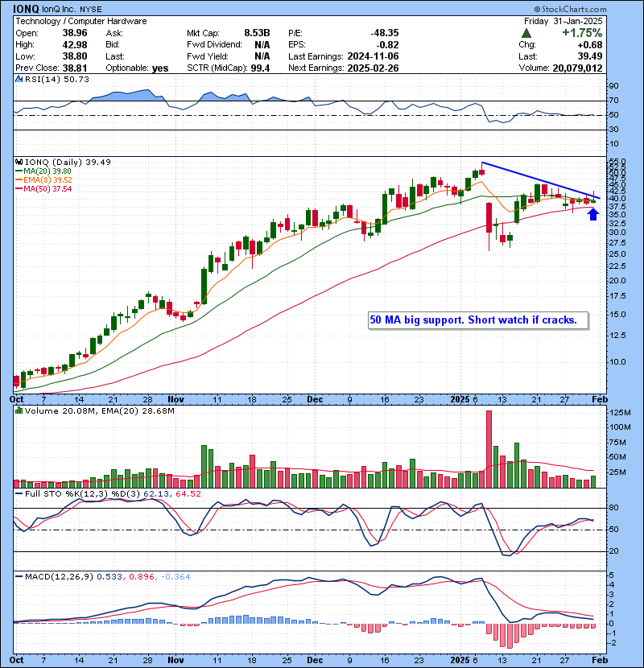Click the Prev Close value 38.81
Screen dimensions: 644x668
tap(75, 68)
